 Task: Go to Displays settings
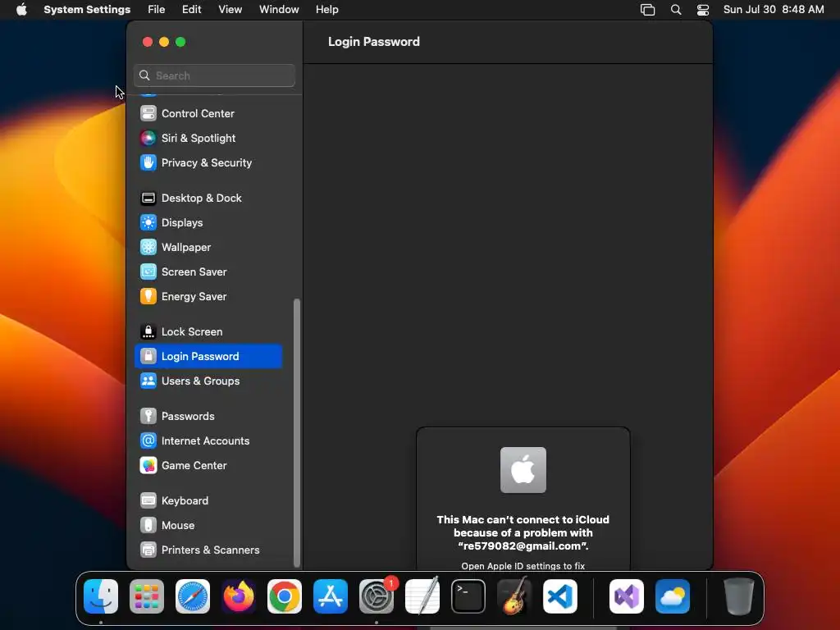click(208, 223)
